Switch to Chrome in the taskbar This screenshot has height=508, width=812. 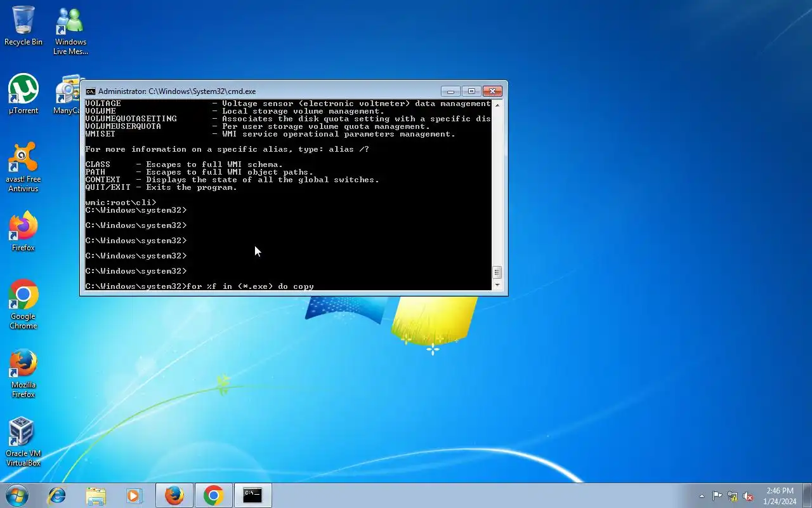point(213,495)
